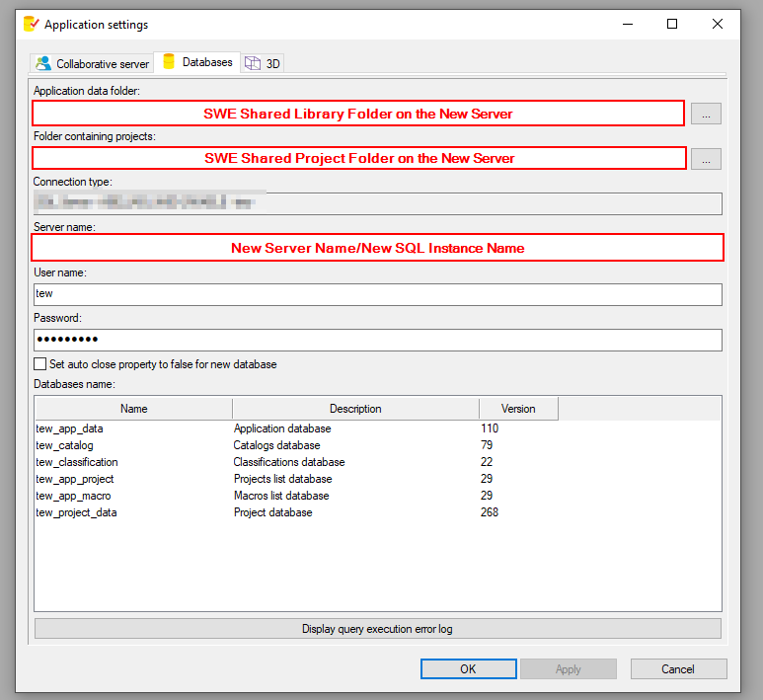Viewport: 763px width, 700px height.
Task: Enable the auto close property checkbox
Action: (x=40, y=364)
